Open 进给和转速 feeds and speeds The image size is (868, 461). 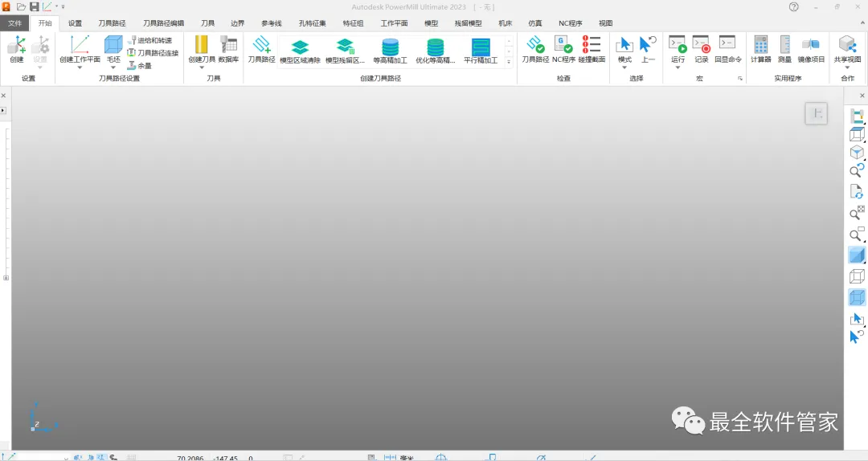point(150,40)
